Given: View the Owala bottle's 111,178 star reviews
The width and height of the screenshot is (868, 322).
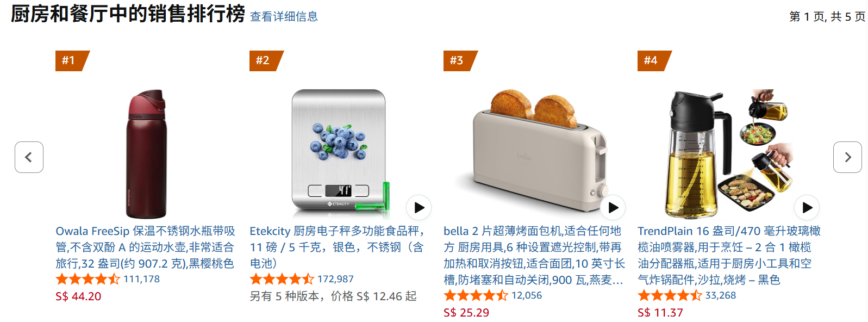Looking at the screenshot, I should tap(108, 279).
